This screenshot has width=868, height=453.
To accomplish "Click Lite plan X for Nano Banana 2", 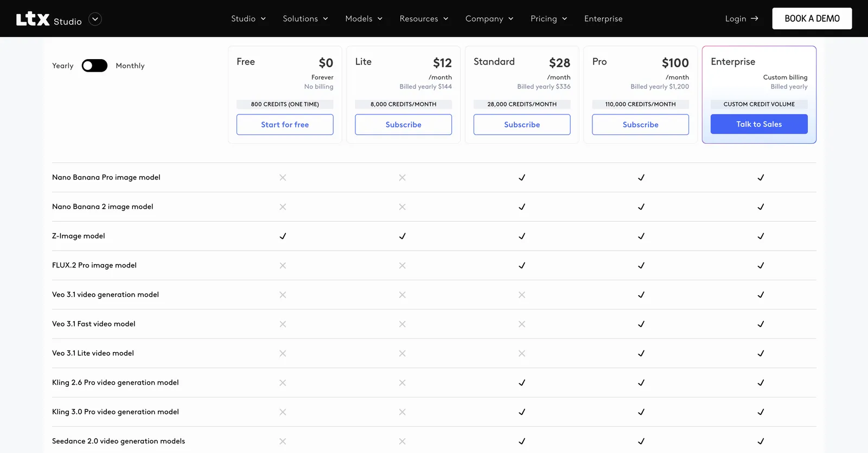I will (x=402, y=207).
